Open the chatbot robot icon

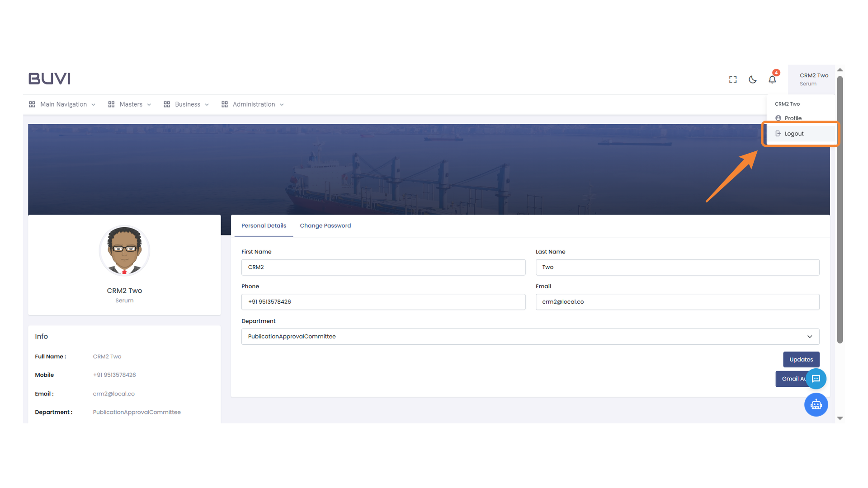point(816,404)
